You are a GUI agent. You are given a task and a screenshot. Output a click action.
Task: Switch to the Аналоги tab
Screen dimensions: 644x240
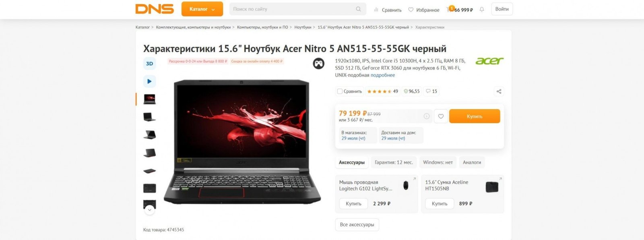pos(472,162)
